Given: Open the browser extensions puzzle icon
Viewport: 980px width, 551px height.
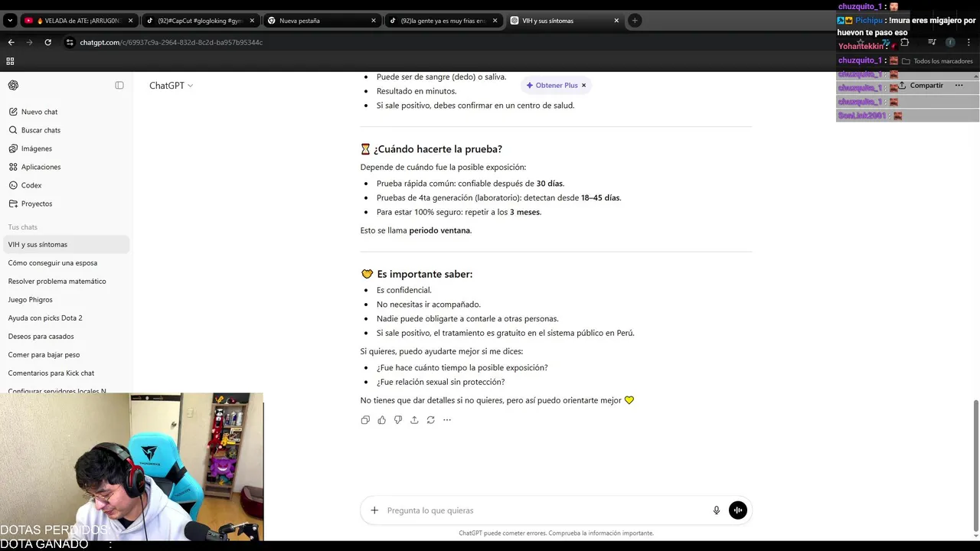Looking at the screenshot, I should point(904,42).
